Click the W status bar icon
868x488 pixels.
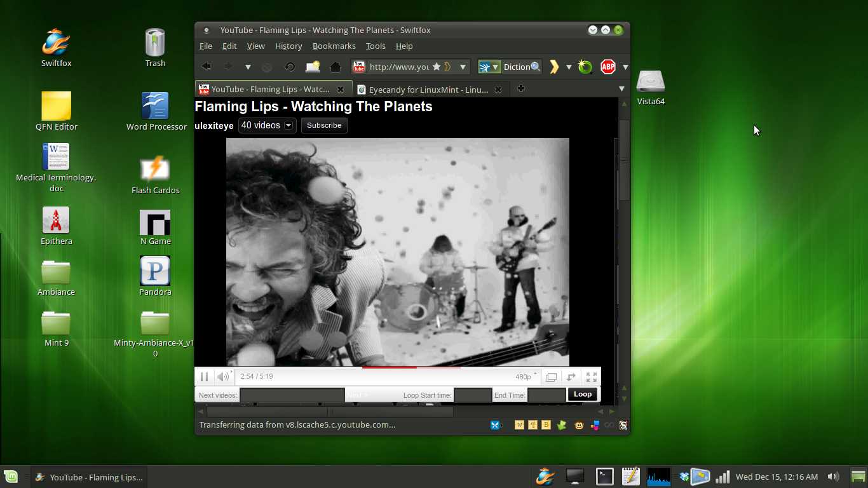point(519,425)
